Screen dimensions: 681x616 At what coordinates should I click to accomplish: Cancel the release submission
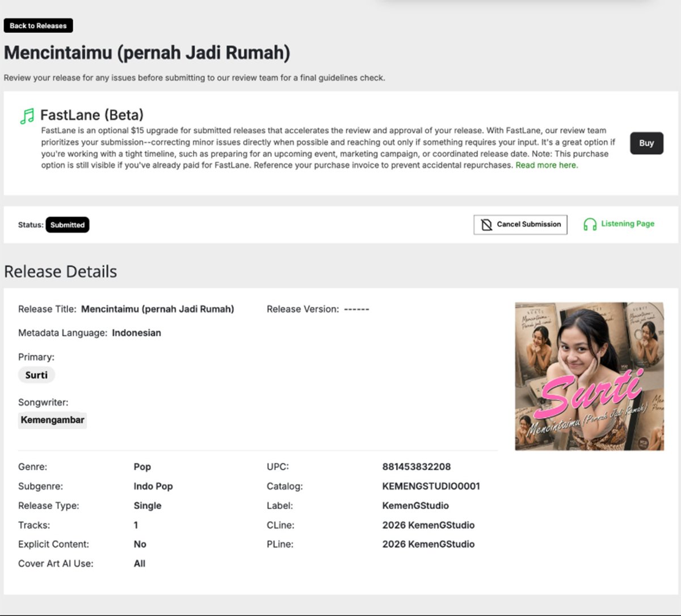520,225
